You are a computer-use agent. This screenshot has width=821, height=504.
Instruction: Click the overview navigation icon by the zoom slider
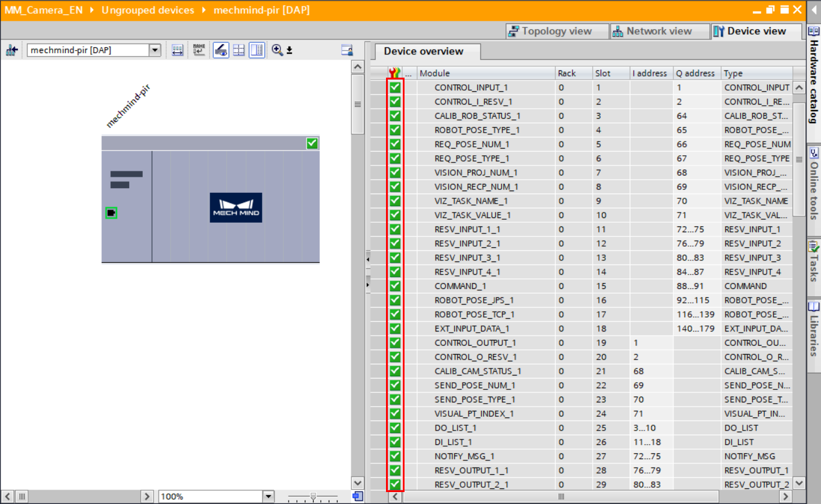point(357,496)
